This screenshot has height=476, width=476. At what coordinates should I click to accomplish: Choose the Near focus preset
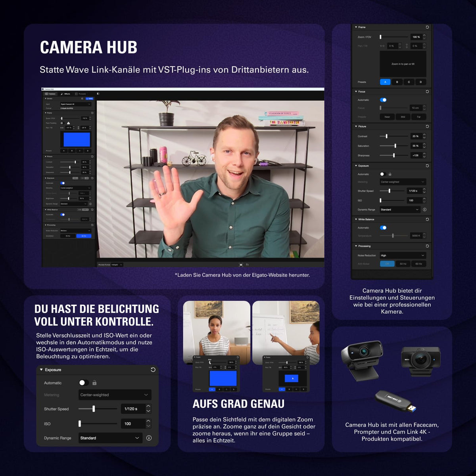point(387,117)
